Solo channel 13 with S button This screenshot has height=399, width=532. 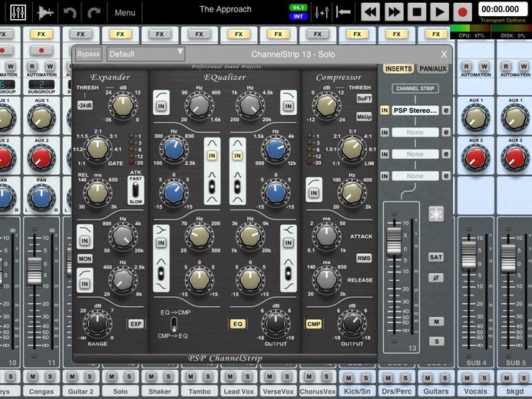(x=436, y=341)
